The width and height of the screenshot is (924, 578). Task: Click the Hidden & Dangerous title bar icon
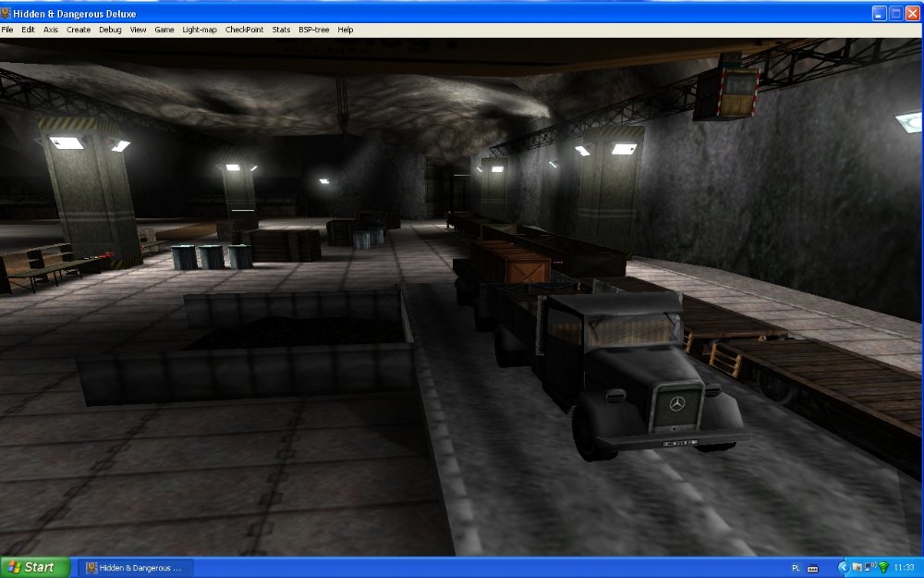click(6, 13)
